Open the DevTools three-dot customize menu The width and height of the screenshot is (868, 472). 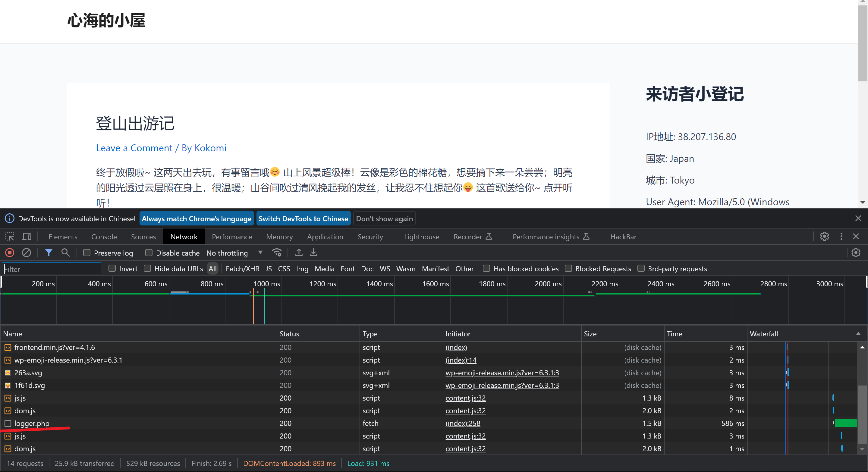841,237
